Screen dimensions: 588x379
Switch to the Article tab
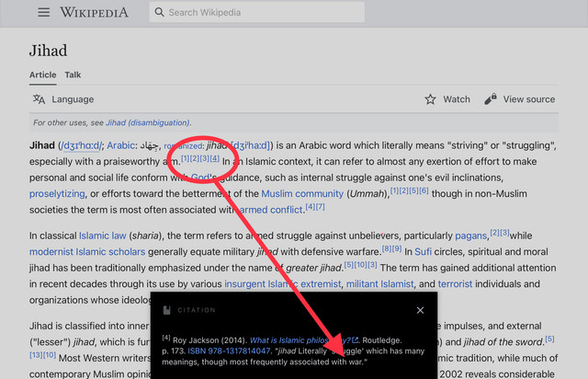pos(43,75)
